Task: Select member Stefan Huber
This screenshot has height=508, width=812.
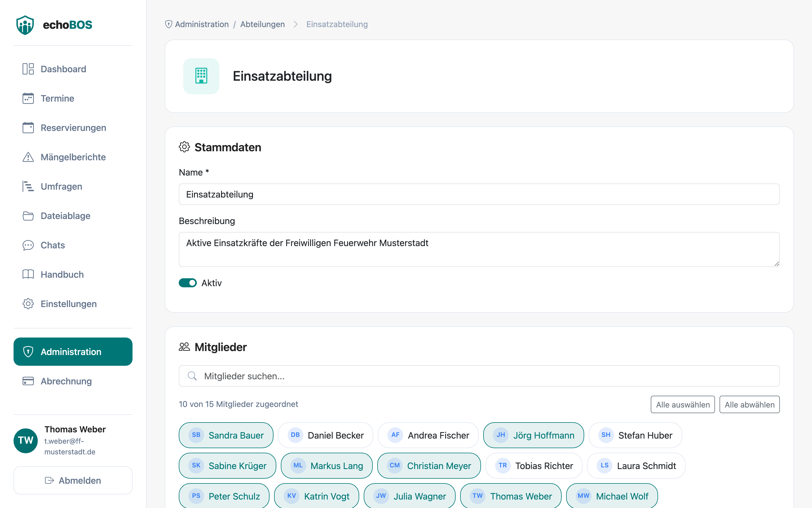Action: point(635,435)
